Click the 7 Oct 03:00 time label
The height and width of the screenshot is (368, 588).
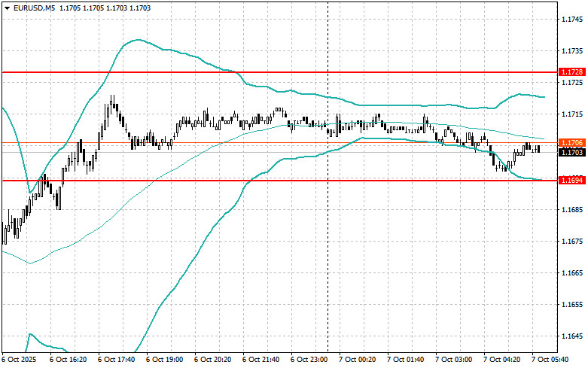coord(454,360)
